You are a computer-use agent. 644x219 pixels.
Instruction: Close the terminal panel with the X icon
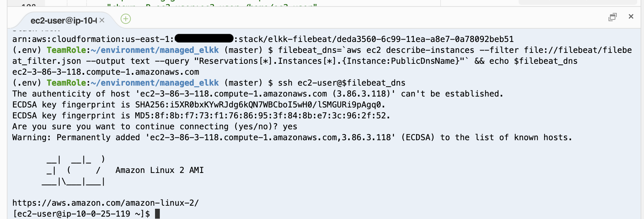631,16
